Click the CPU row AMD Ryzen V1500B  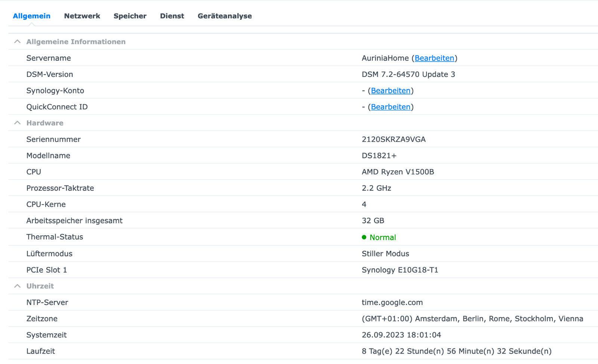pos(398,172)
